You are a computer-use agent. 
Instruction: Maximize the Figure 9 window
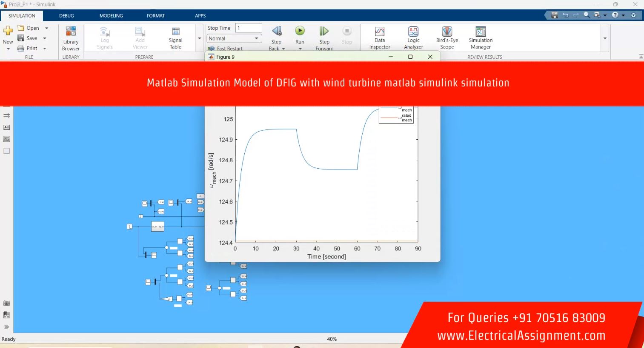(410, 57)
